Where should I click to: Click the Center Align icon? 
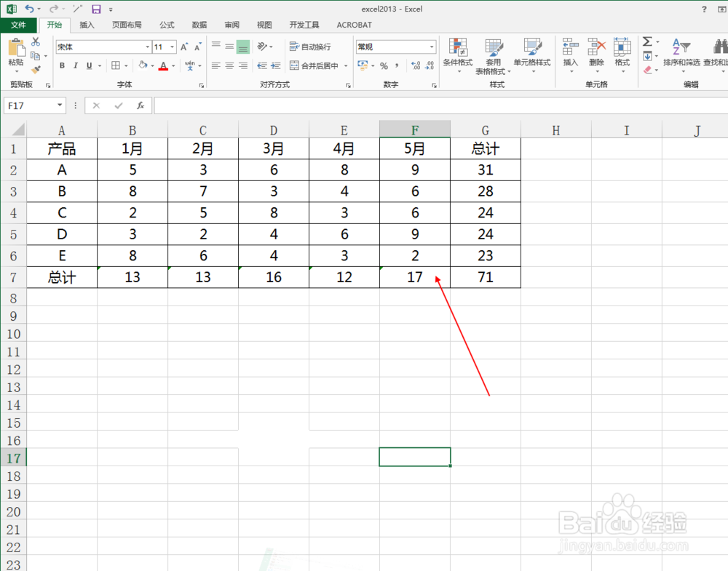[x=229, y=65]
